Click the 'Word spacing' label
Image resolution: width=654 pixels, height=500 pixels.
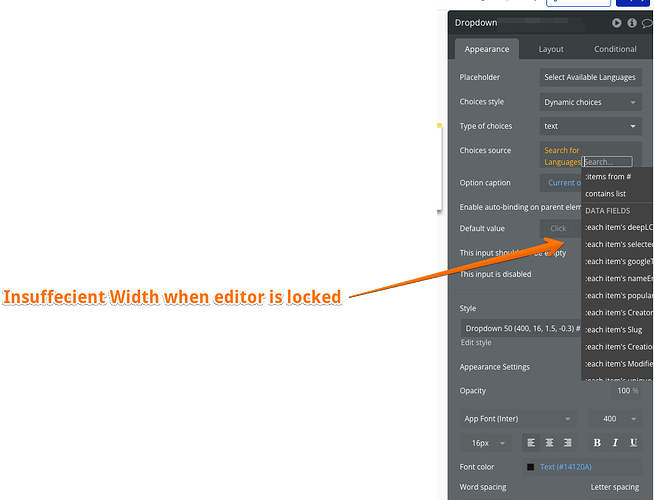click(x=483, y=487)
